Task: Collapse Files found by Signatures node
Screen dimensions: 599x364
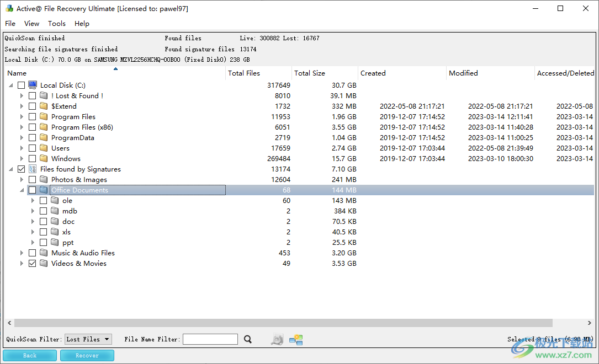Action: pos(10,169)
